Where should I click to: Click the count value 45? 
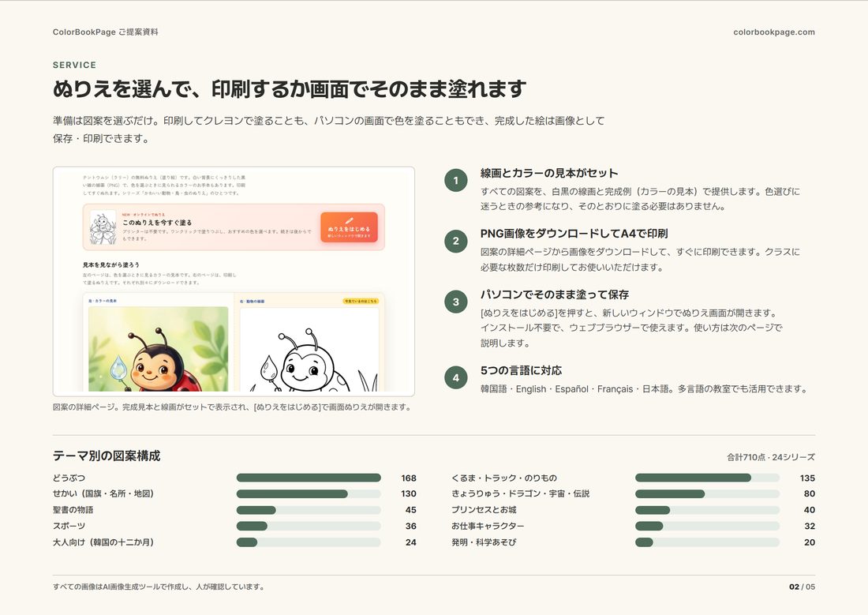click(411, 510)
